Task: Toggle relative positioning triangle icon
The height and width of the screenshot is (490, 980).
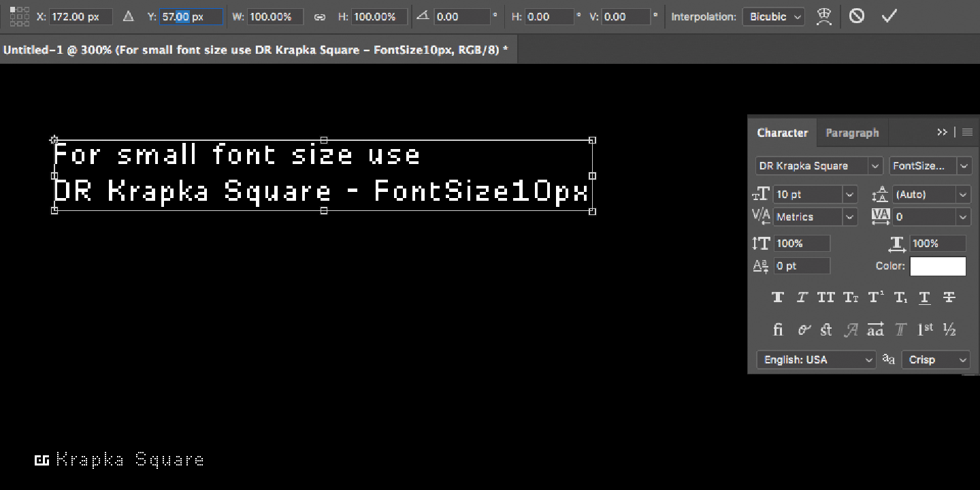Action: point(128,16)
